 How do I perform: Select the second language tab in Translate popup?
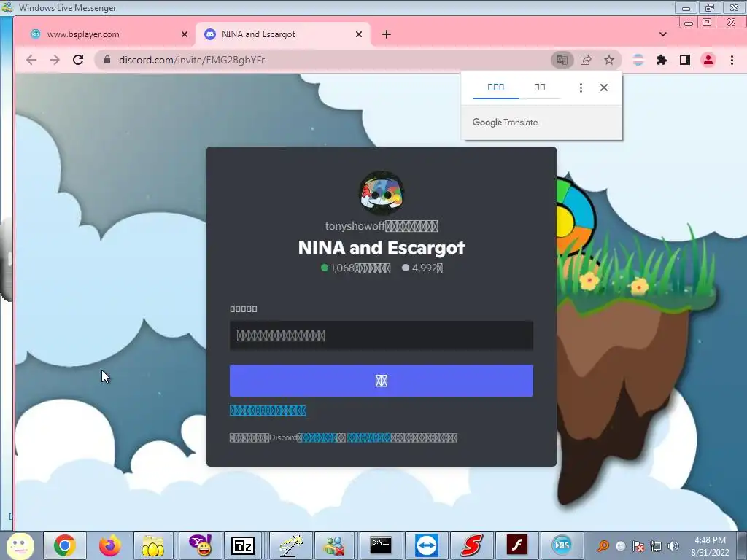click(540, 87)
